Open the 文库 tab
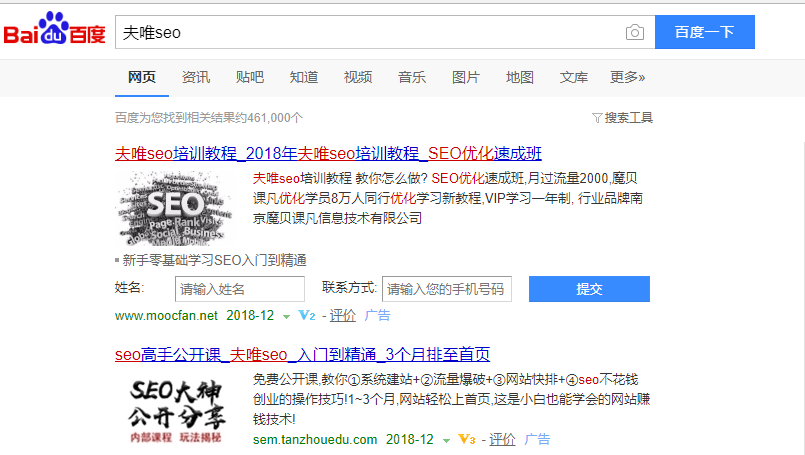 pos(573,78)
